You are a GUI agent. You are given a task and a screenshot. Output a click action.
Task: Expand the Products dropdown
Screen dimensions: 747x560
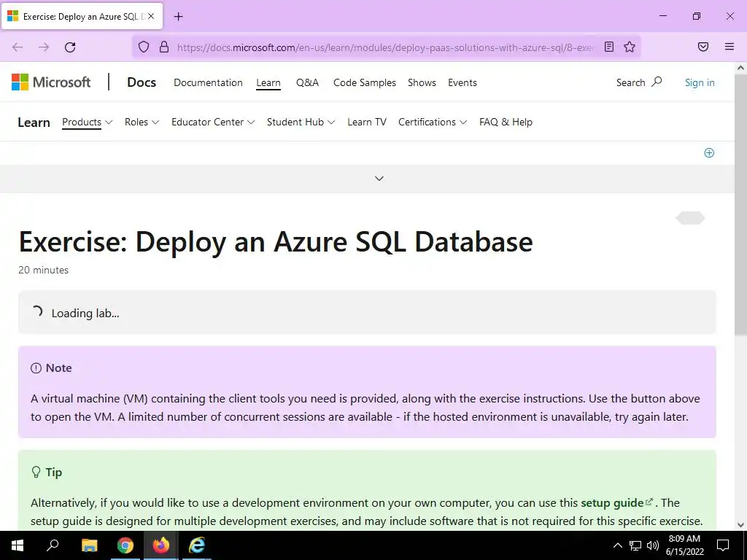(88, 122)
